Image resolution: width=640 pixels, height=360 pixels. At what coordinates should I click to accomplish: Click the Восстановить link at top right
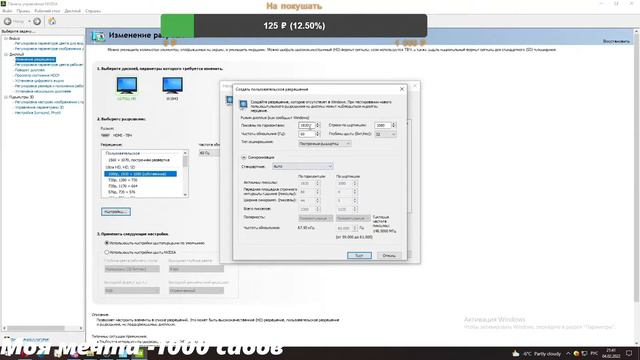(x=616, y=41)
